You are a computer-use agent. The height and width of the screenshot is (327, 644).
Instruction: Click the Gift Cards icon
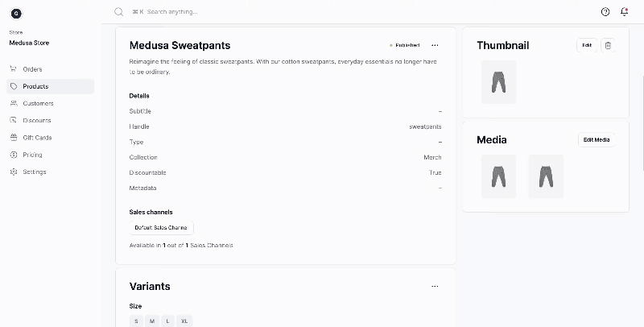[14, 138]
